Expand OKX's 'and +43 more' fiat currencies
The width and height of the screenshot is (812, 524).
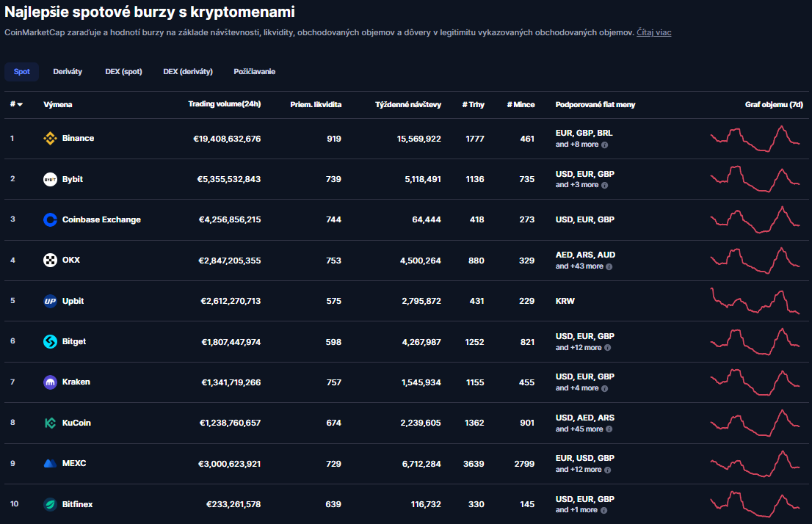[579, 266]
